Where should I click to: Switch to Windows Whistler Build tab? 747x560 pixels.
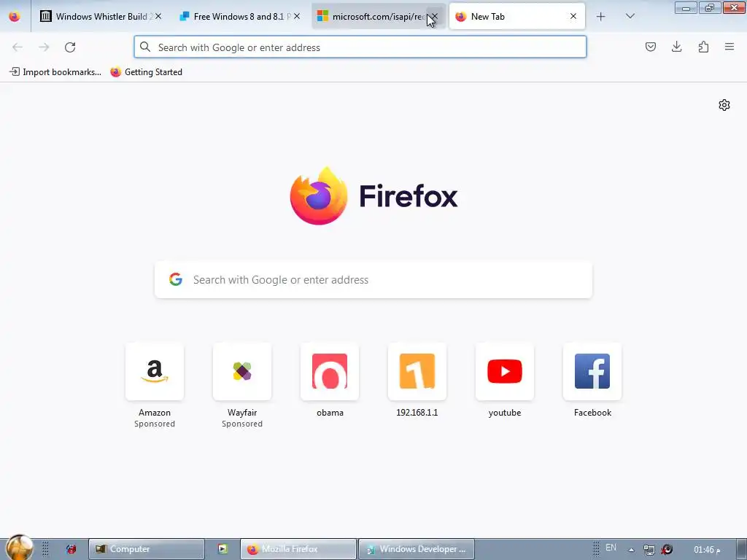point(101,16)
